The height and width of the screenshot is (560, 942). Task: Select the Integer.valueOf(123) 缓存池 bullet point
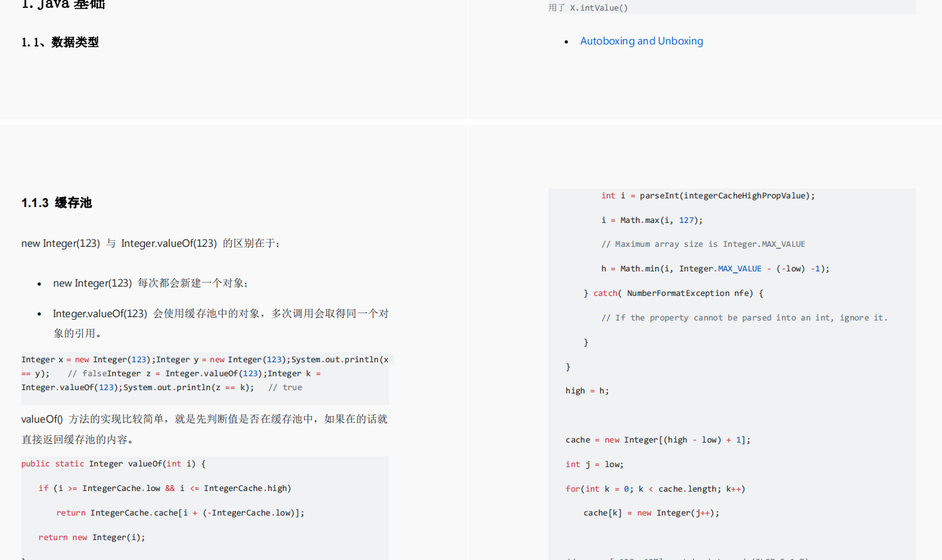[220, 314]
